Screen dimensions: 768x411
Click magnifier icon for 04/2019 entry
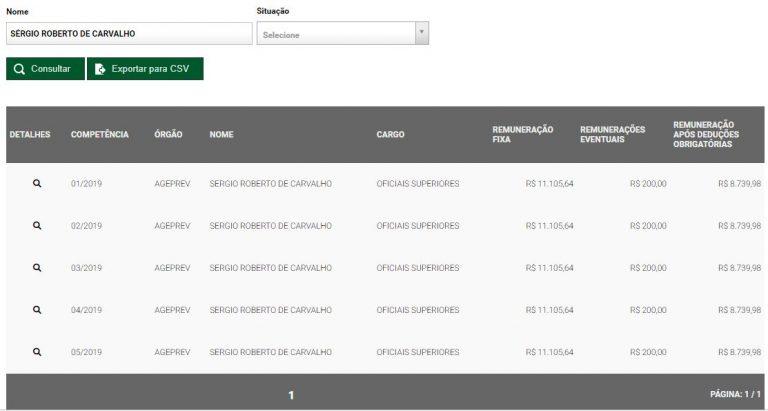click(x=37, y=309)
